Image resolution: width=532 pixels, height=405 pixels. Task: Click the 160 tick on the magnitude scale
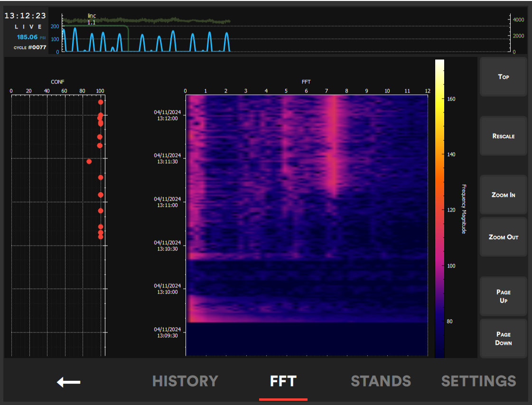click(451, 99)
